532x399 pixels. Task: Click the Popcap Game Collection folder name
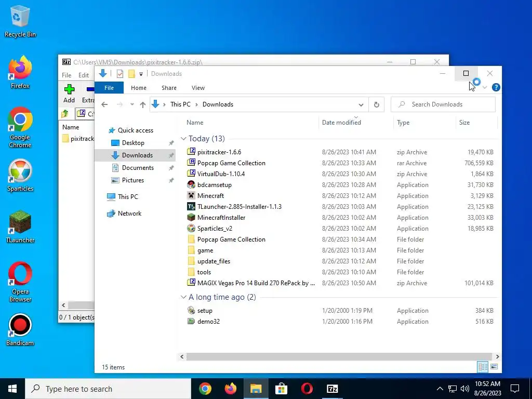231,239
